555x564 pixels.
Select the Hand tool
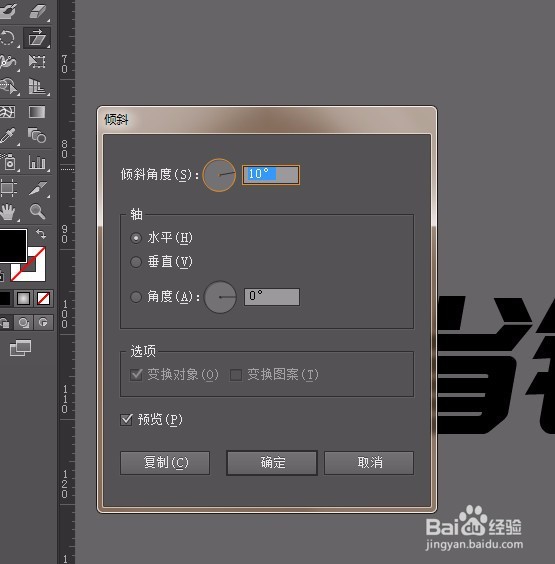click(8, 212)
